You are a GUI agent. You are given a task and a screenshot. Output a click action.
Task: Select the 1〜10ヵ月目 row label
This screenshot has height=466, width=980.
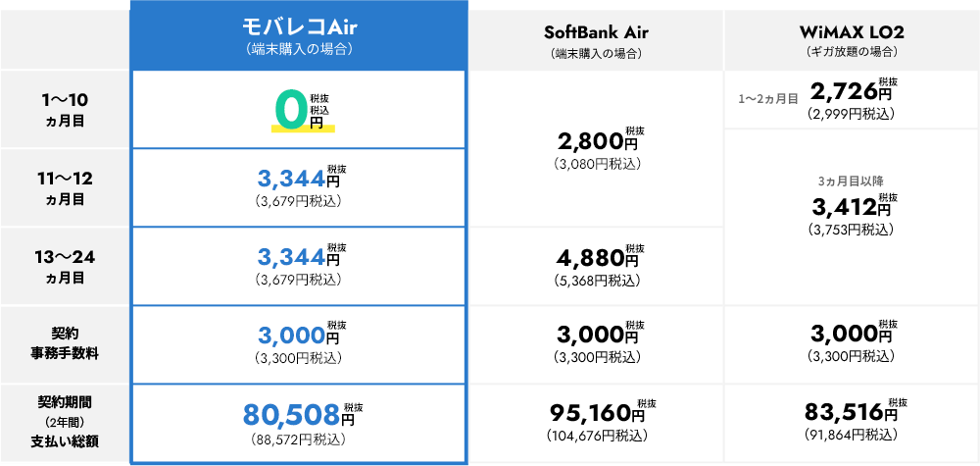66,110
